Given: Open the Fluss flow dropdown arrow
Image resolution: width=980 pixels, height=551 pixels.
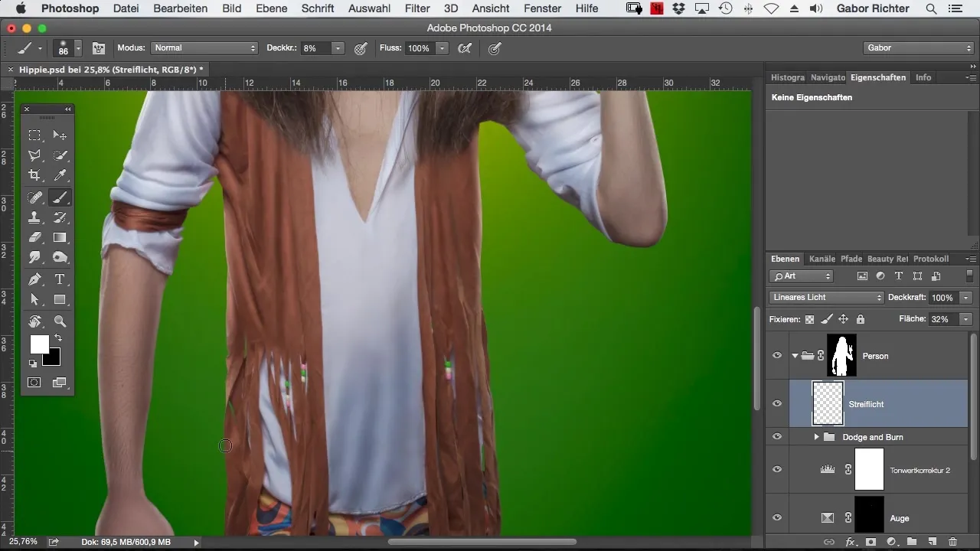Looking at the screenshot, I should click(x=442, y=48).
